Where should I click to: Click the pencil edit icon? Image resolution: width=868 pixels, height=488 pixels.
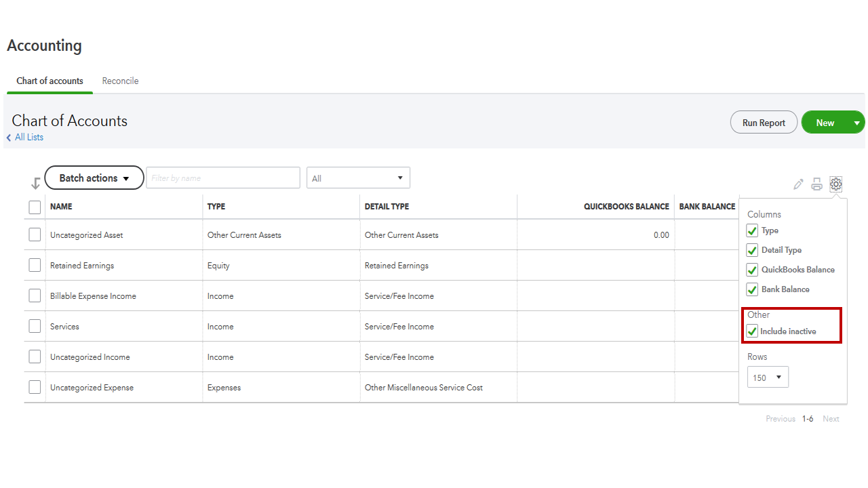pyautogui.click(x=798, y=184)
